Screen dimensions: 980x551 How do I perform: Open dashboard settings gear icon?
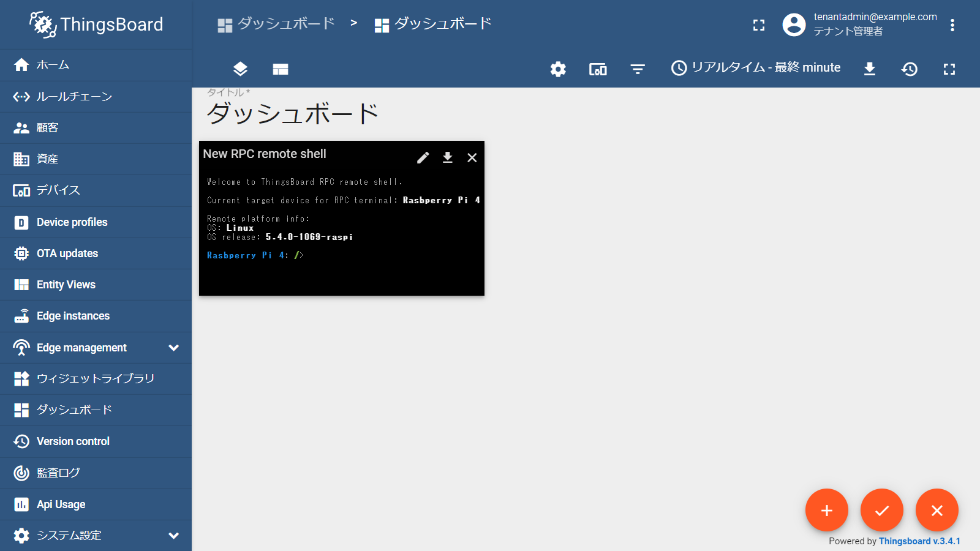(x=558, y=69)
